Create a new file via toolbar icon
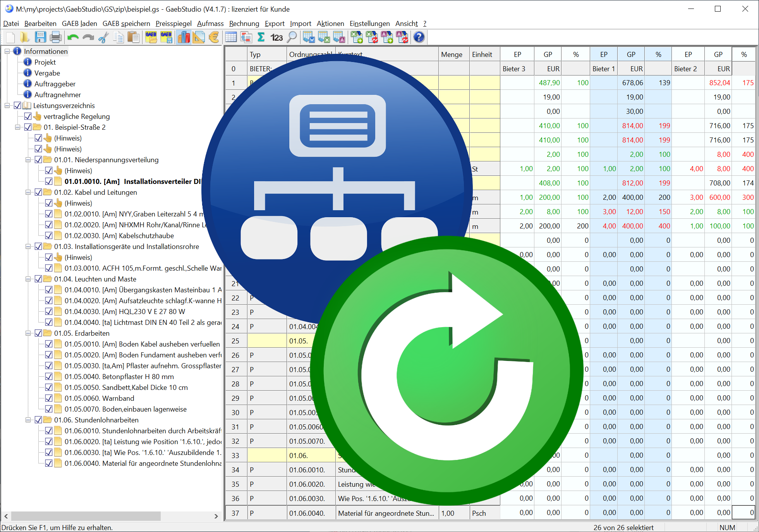The image size is (759, 532). (x=10, y=38)
